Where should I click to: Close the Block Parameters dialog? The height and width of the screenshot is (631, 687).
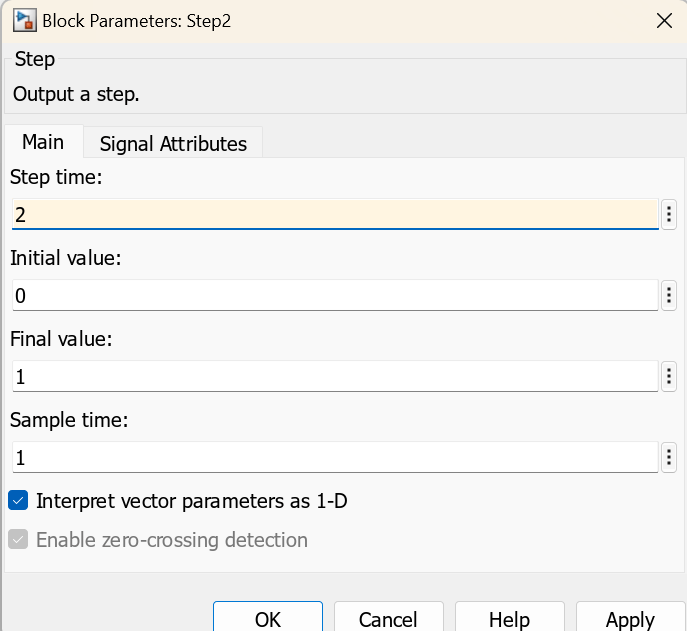tap(662, 20)
